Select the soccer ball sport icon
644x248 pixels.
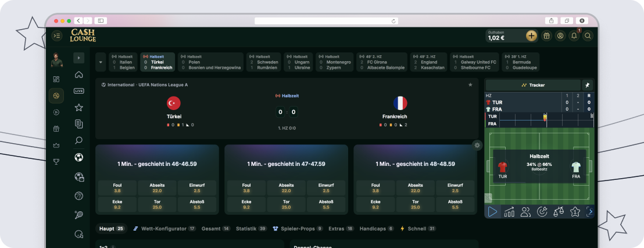[x=79, y=157]
